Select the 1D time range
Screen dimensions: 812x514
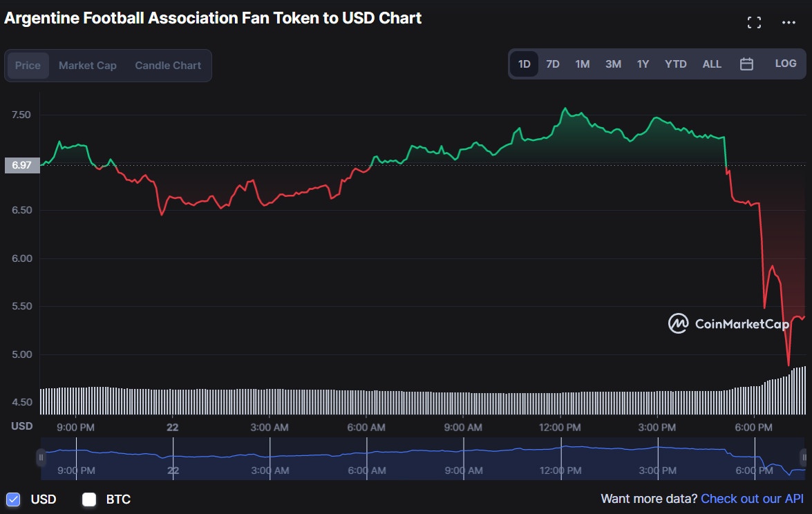point(525,64)
